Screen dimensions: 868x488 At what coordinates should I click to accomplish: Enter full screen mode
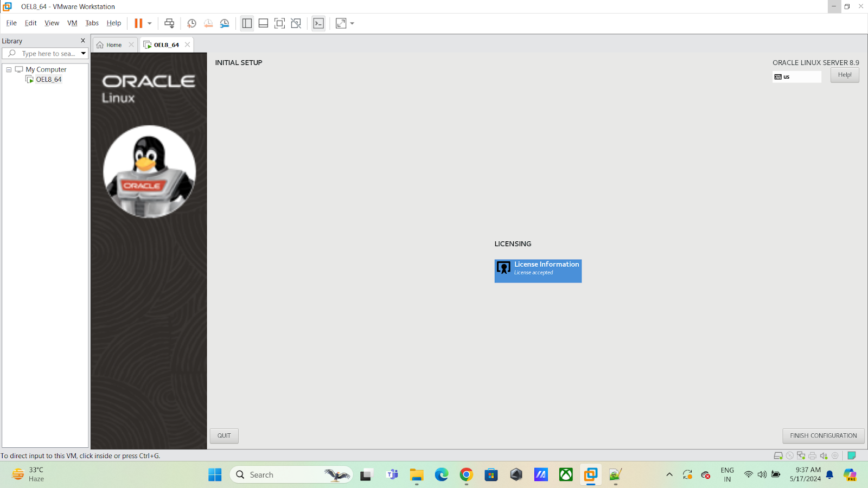pyautogui.click(x=279, y=23)
